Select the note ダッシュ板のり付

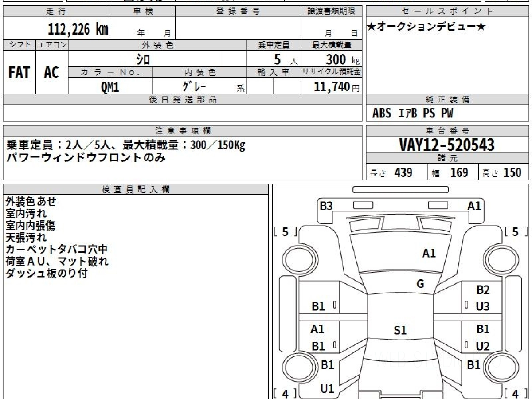(47, 274)
